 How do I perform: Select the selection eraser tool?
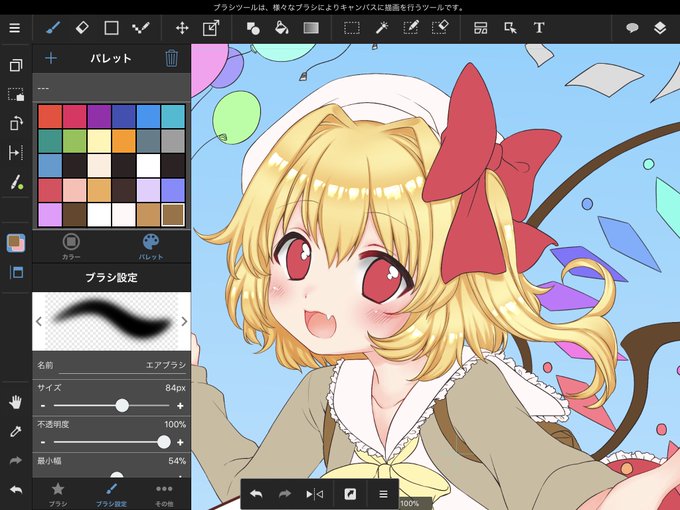[440, 28]
